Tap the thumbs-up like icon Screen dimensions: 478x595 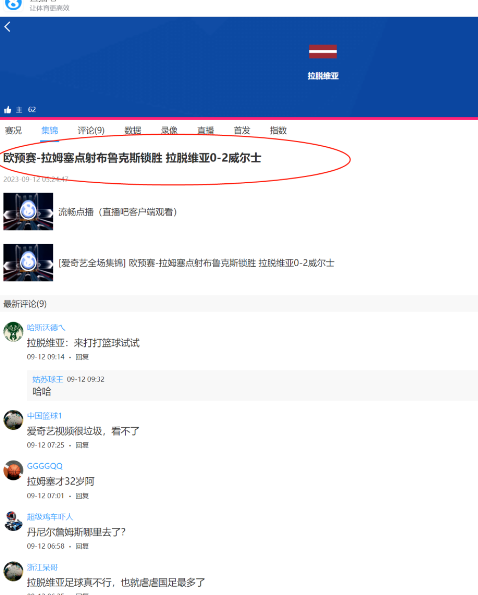pos(8,110)
